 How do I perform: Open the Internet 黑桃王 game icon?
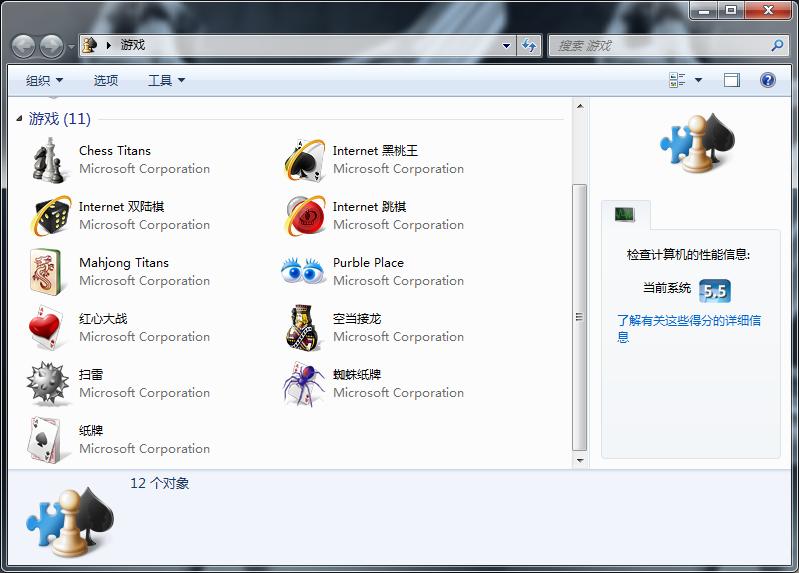click(x=304, y=160)
